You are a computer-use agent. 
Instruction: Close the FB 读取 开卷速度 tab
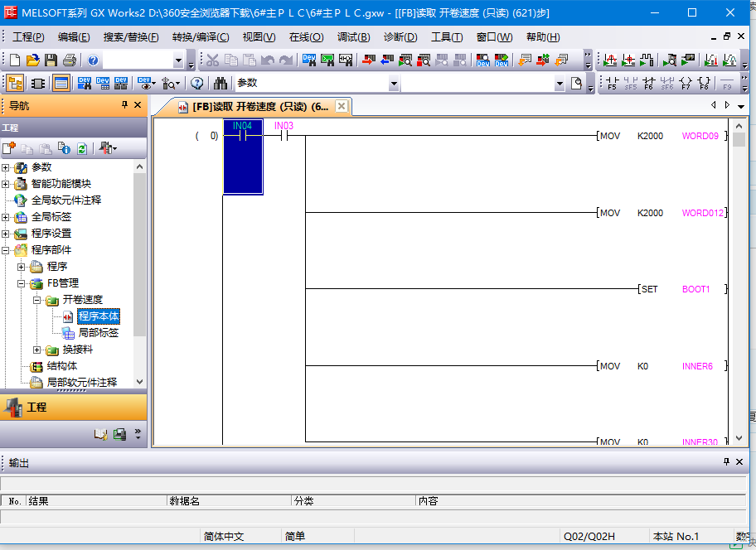coord(340,106)
